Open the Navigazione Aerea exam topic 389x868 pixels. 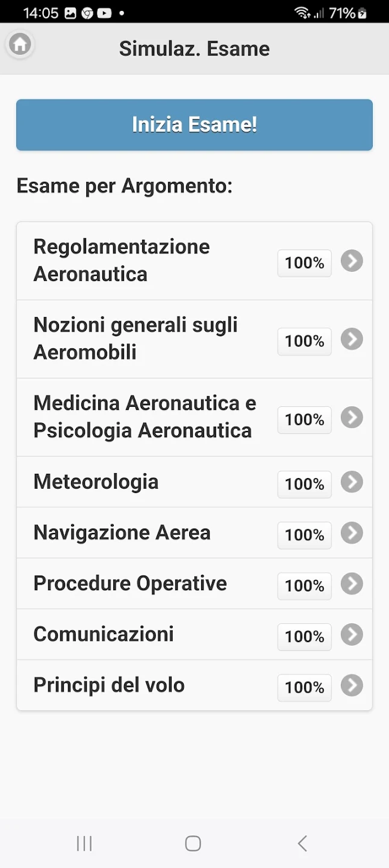coord(122,533)
